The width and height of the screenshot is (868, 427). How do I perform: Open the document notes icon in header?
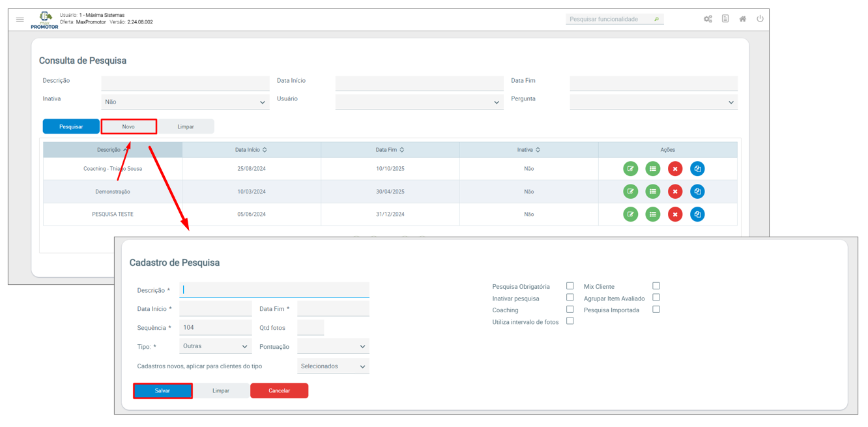725,19
